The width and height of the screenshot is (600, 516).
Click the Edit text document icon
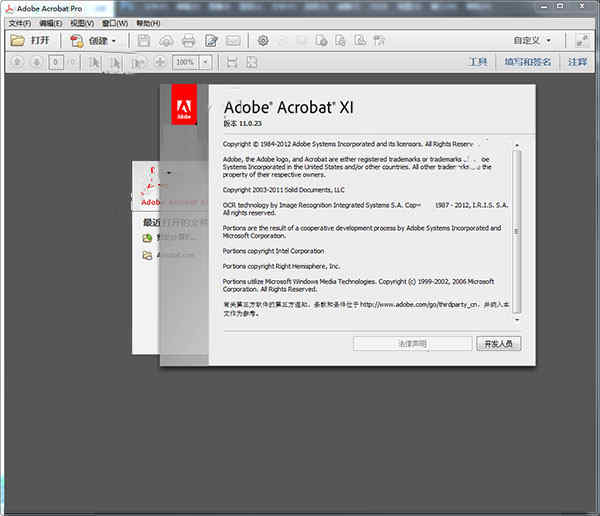click(211, 41)
